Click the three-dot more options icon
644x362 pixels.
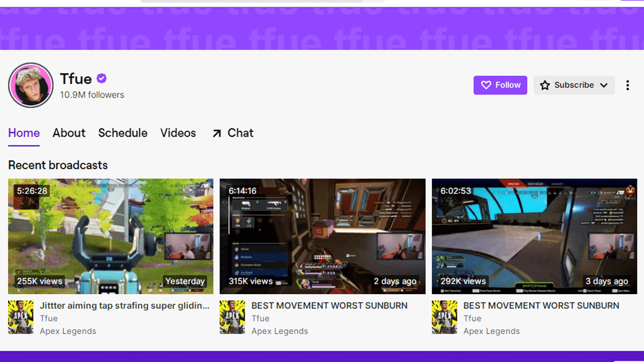628,85
